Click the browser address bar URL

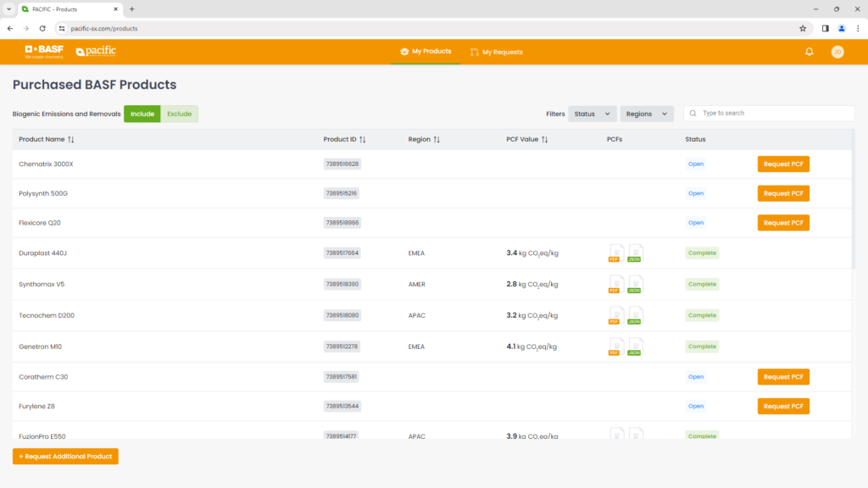click(104, 29)
